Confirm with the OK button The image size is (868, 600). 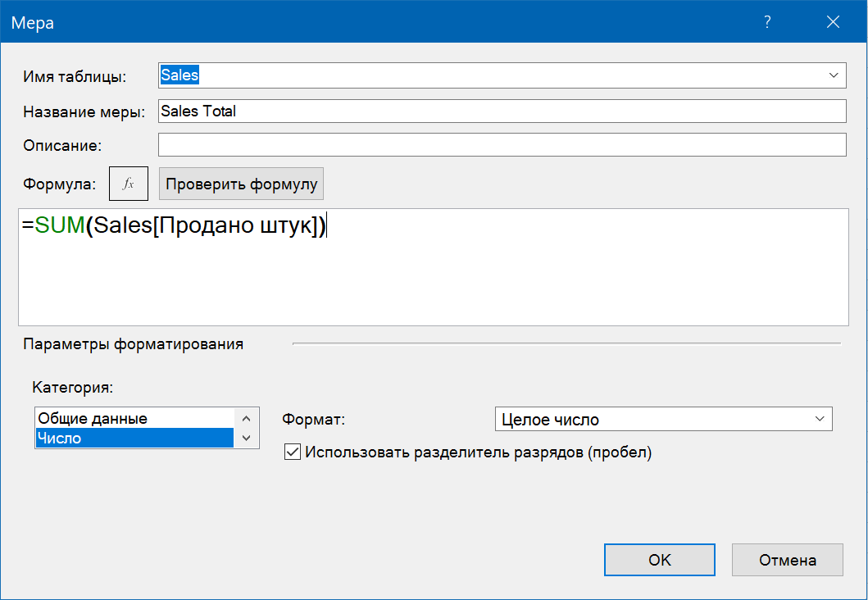659,560
